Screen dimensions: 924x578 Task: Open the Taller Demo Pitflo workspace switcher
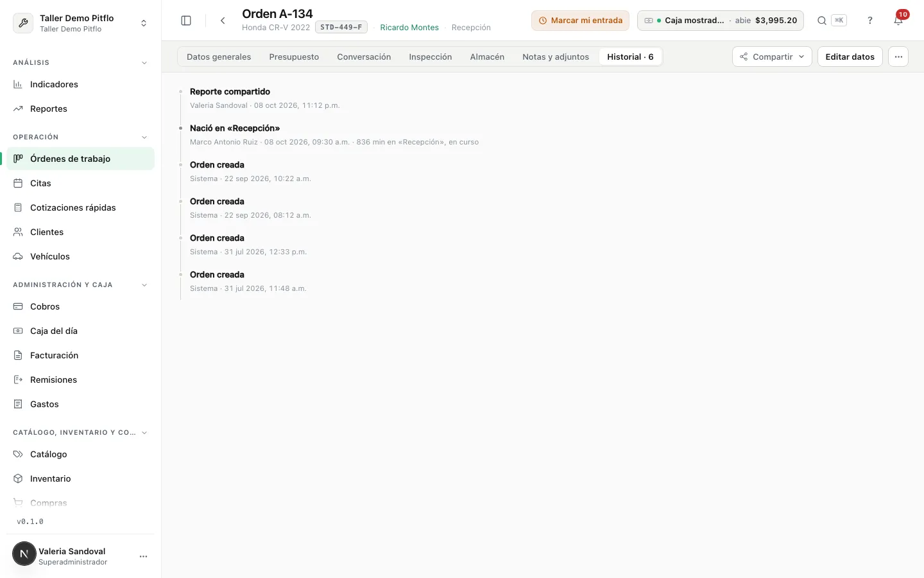point(81,23)
